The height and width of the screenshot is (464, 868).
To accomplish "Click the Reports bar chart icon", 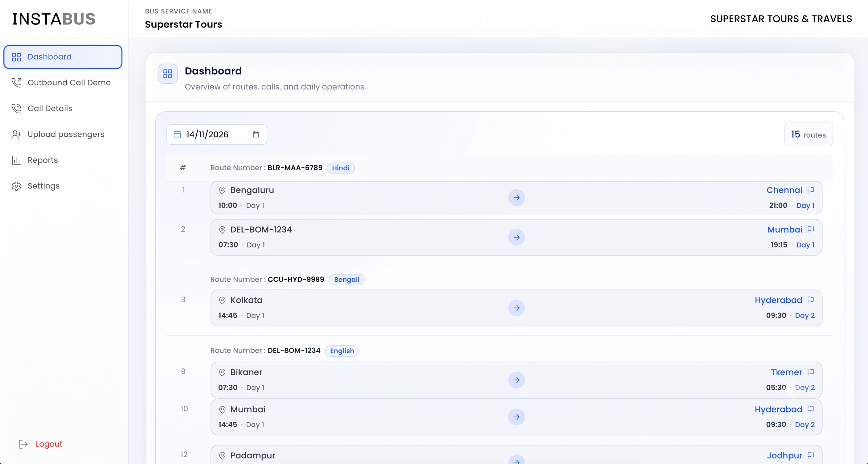I will pos(16,160).
